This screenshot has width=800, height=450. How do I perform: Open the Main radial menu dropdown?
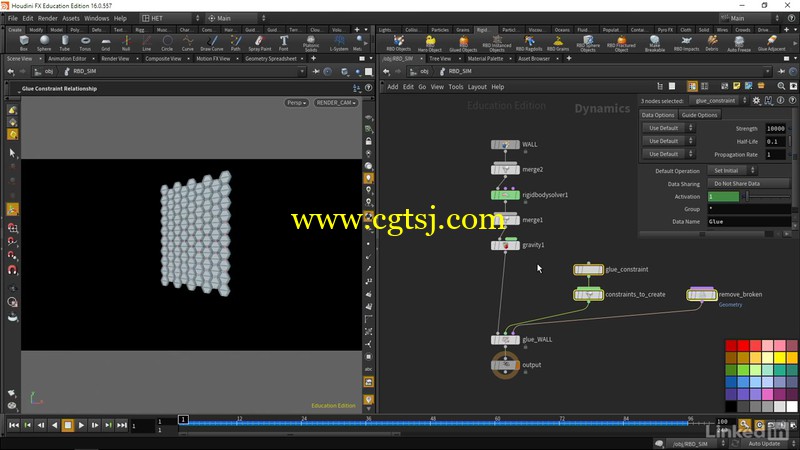[x=236, y=18]
